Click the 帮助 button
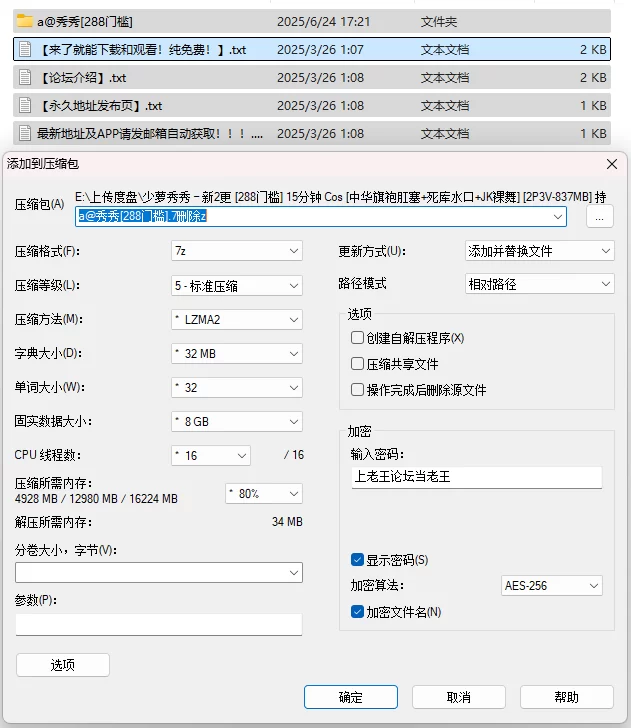This screenshot has width=631, height=728. (566, 696)
